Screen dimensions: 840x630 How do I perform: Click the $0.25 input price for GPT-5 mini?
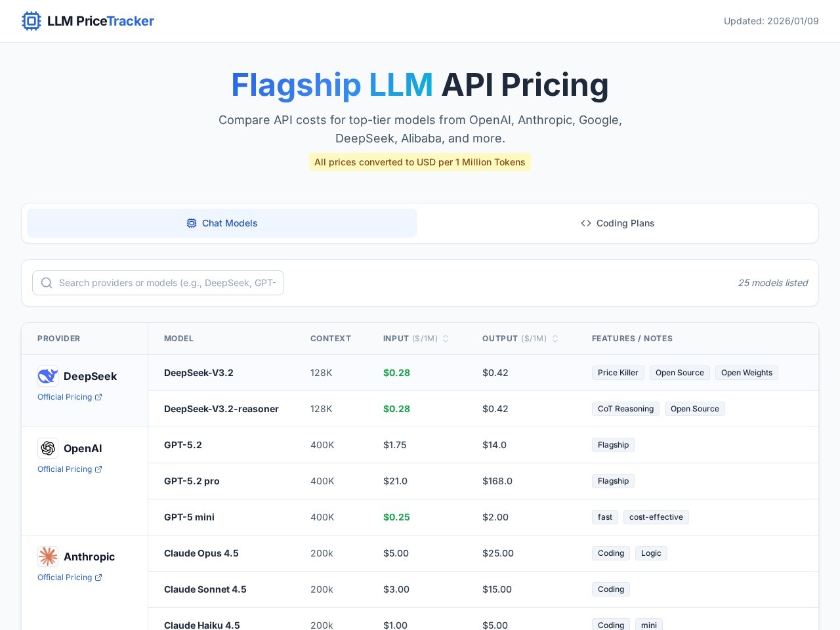[x=396, y=517]
